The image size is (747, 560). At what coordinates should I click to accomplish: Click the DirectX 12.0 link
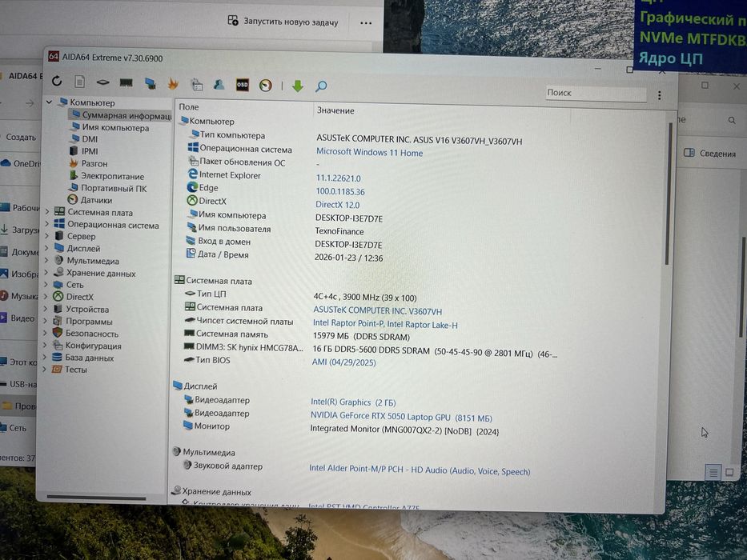[x=337, y=205]
